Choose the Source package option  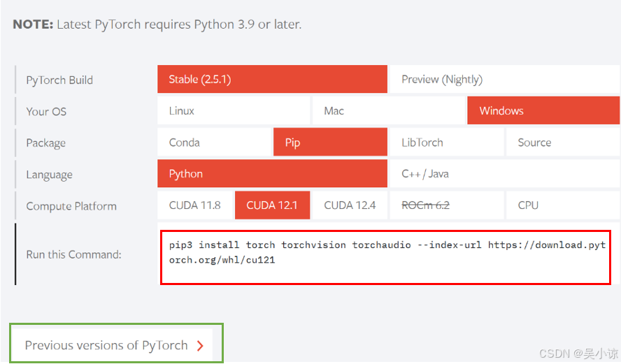click(x=563, y=142)
